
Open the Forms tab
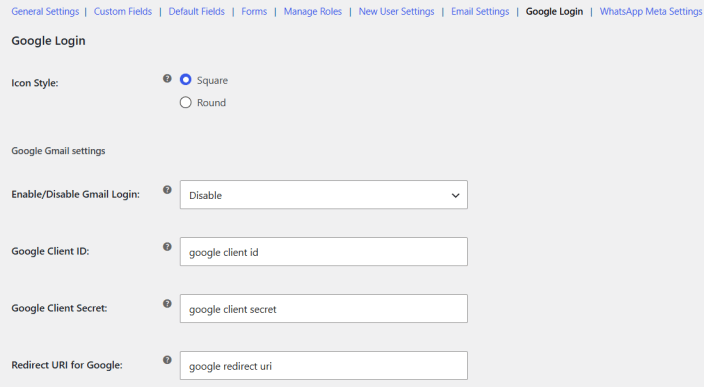click(254, 11)
